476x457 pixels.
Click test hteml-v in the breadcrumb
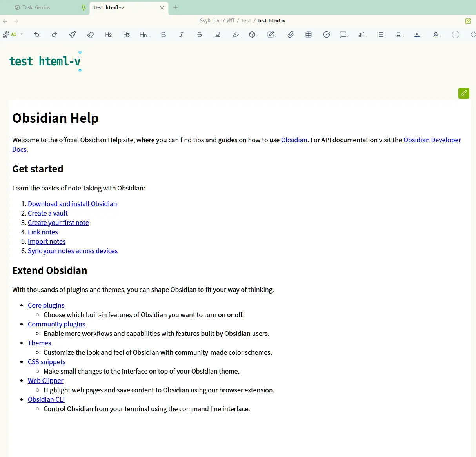(271, 21)
